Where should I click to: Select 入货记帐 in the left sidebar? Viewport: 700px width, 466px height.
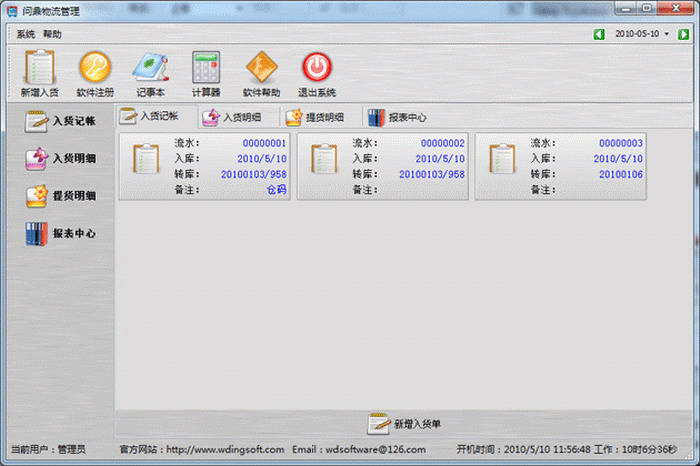click(60, 121)
